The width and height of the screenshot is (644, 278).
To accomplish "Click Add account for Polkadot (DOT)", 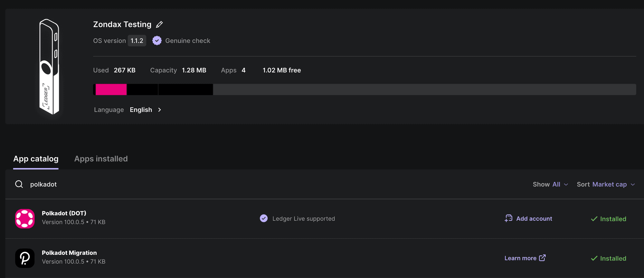I will pyautogui.click(x=528, y=218).
